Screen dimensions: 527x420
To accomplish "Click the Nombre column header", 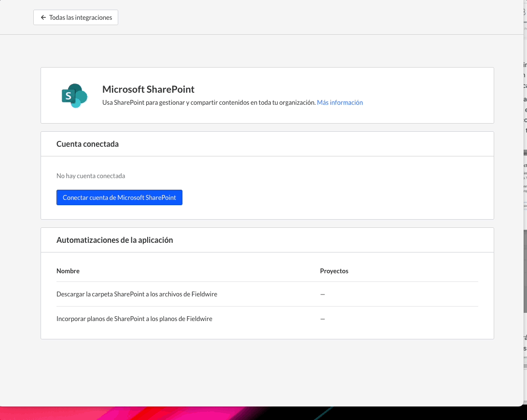I will tap(68, 271).
